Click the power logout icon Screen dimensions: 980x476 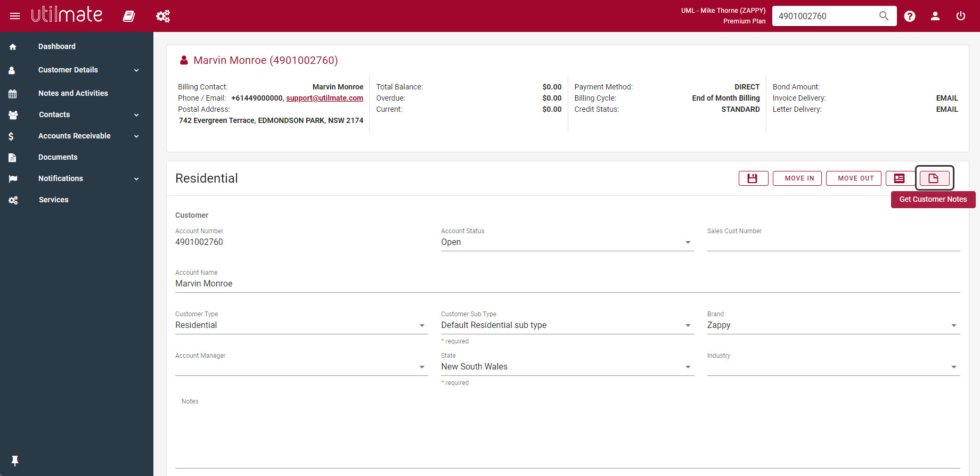961,16
